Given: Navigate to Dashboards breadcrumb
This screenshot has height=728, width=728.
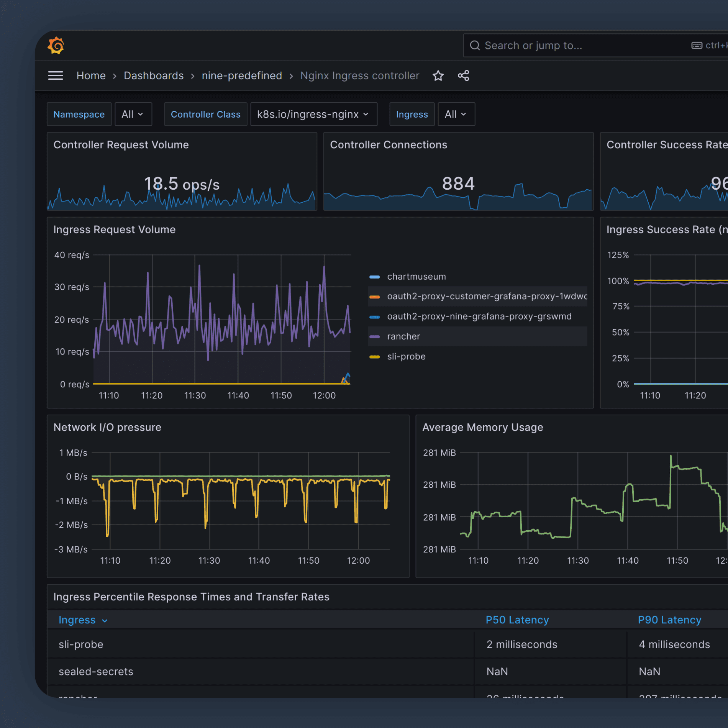Looking at the screenshot, I should 154,76.
